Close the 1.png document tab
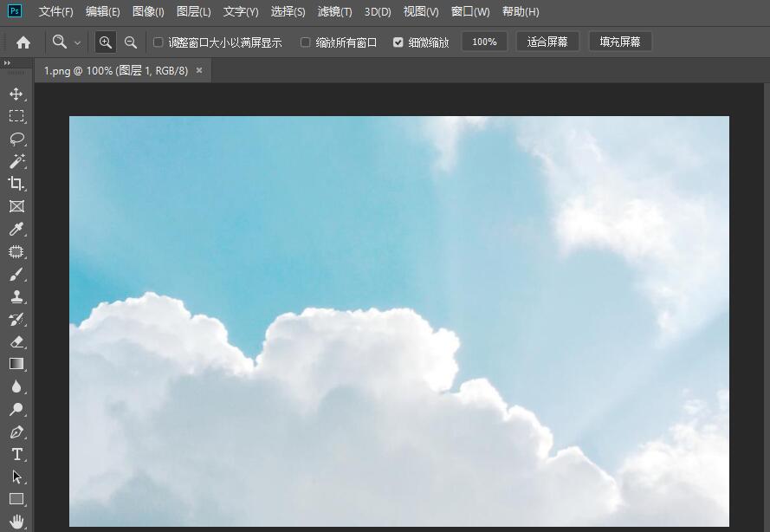The height and width of the screenshot is (532, 770). (x=199, y=70)
